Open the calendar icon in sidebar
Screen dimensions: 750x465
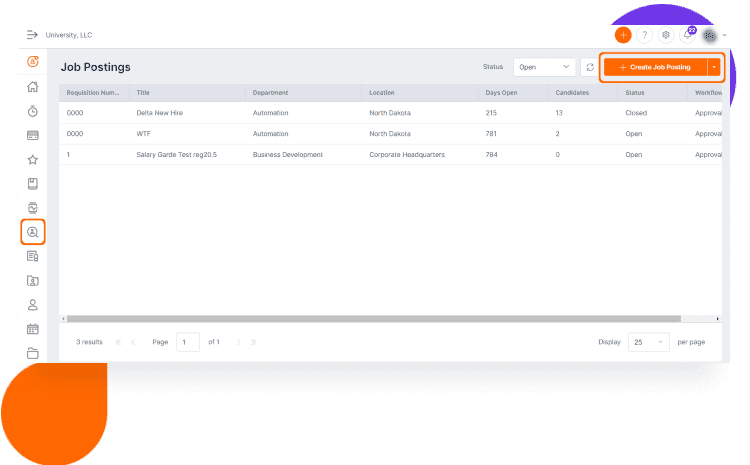33,328
